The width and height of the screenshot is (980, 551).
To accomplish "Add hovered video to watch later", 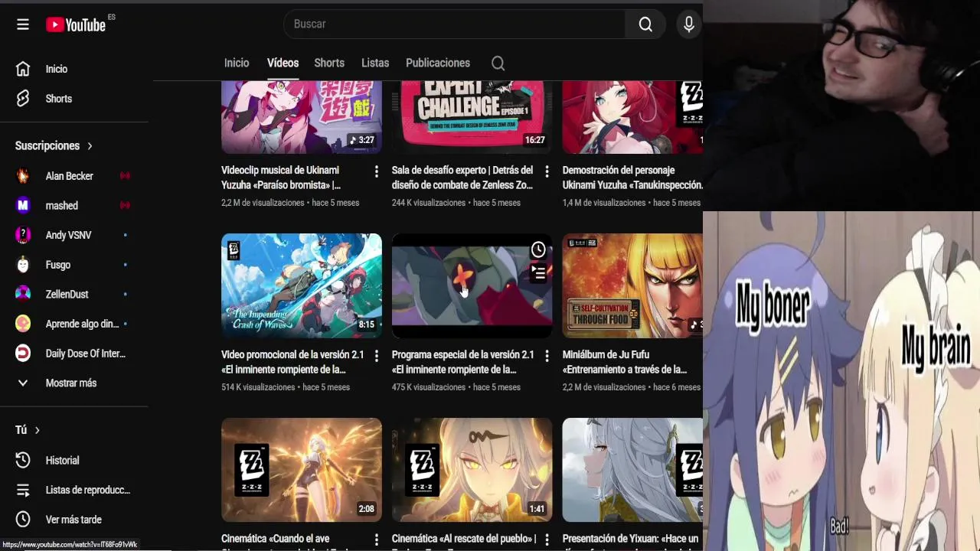I will pos(538,249).
